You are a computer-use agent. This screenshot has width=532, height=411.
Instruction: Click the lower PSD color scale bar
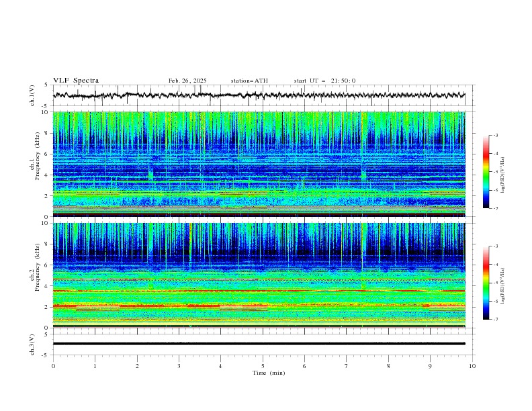point(486,283)
